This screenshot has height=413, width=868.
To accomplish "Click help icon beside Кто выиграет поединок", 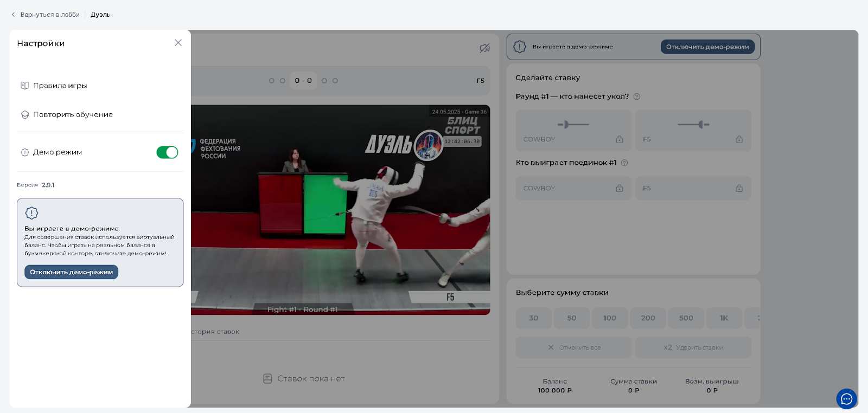I will tap(624, 163).
